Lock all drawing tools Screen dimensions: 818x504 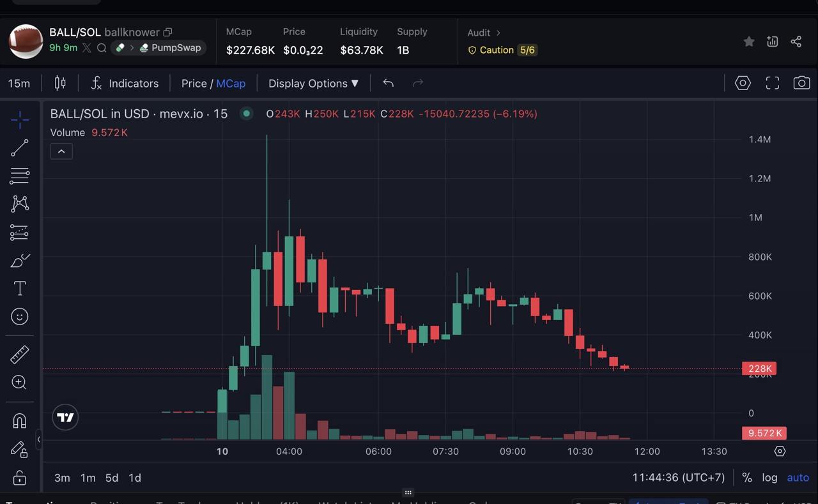click(20, 478)
